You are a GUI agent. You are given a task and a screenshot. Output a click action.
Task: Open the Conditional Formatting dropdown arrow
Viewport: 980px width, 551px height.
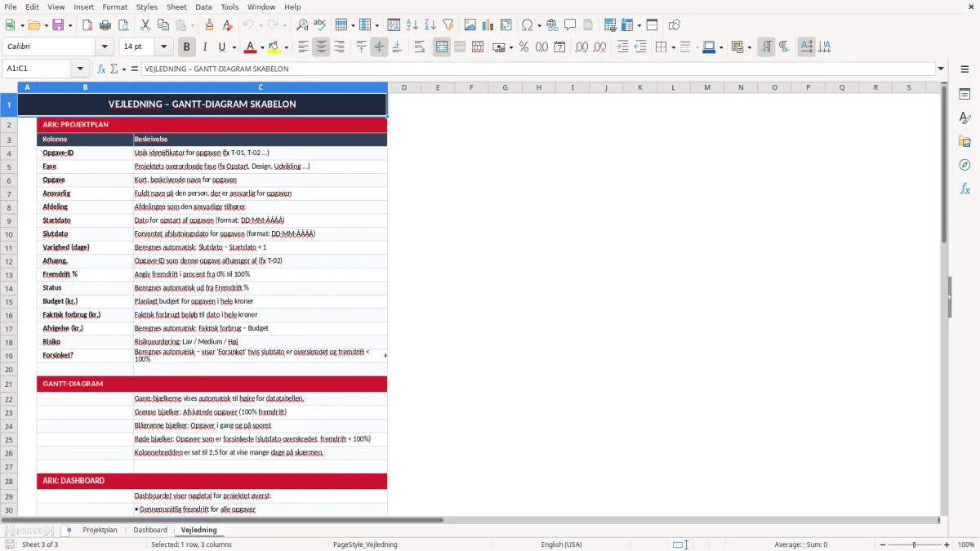click(x=749, y=47)
